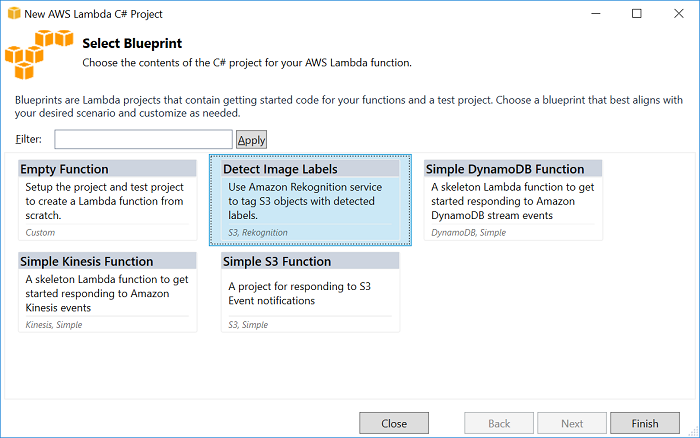
Task: Click the disabled Next button
Action: click(x=572, y=423)
